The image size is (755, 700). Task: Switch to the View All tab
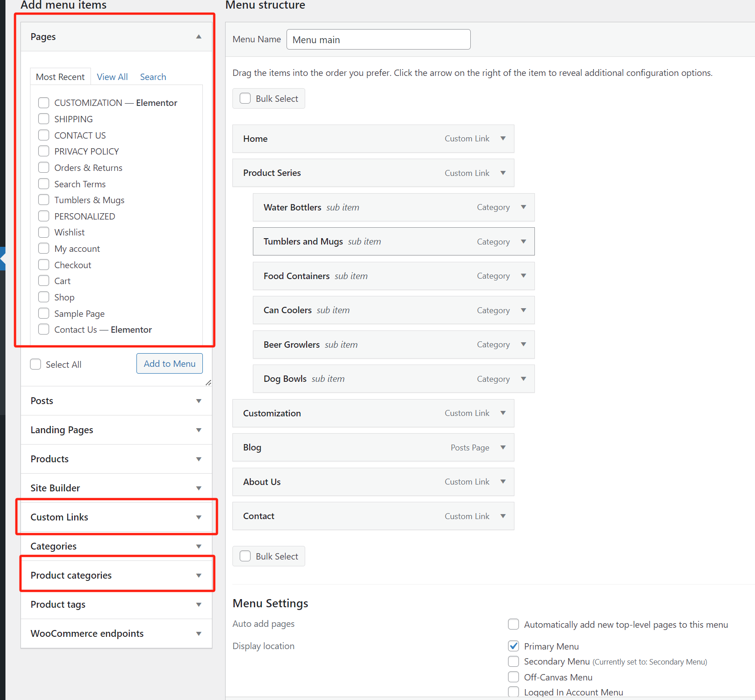pyautogui.click(x=112, y=76)
